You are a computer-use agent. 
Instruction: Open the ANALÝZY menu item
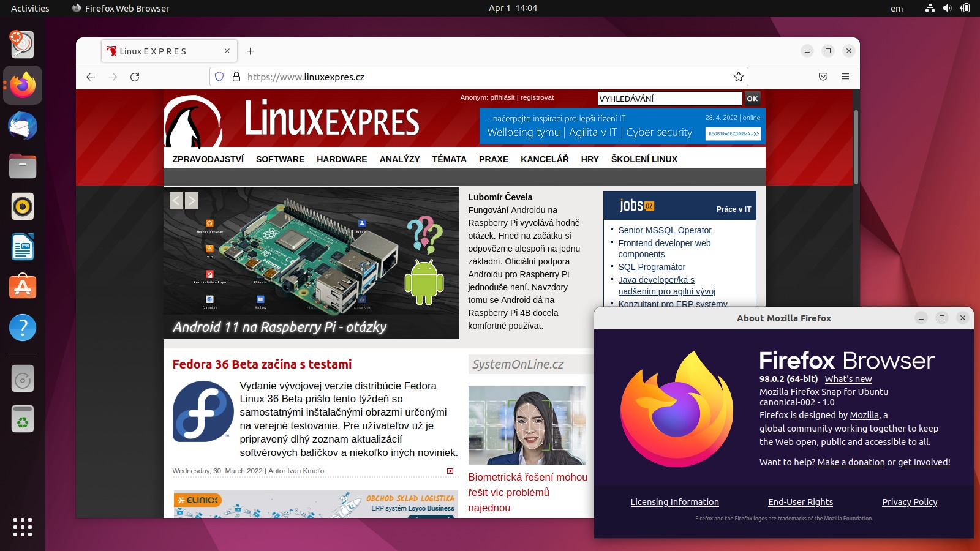point(399,159)
